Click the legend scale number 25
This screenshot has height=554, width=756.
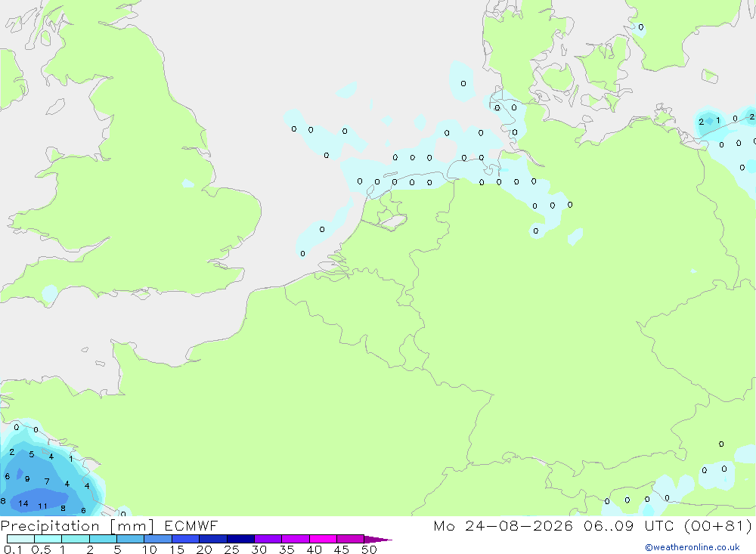click(x=231, y=549)
